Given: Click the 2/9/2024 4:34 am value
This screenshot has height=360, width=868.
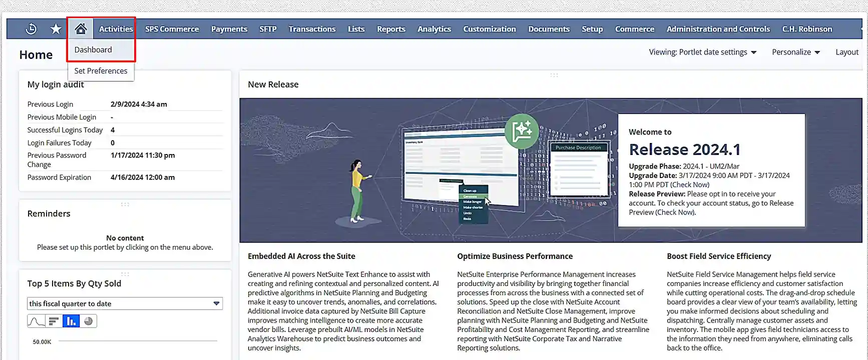Looking at the screenshot, I should pyautogui.click(x=139, y=104).
